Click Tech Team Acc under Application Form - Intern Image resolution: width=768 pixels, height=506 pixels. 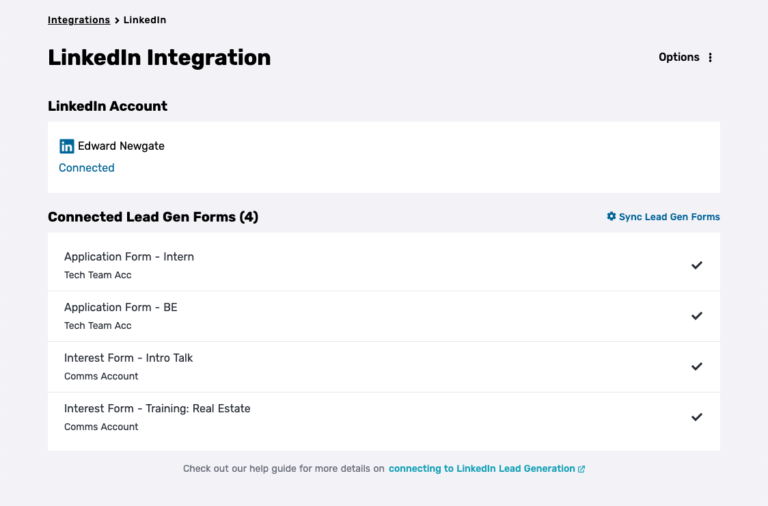tap(97, 275)
